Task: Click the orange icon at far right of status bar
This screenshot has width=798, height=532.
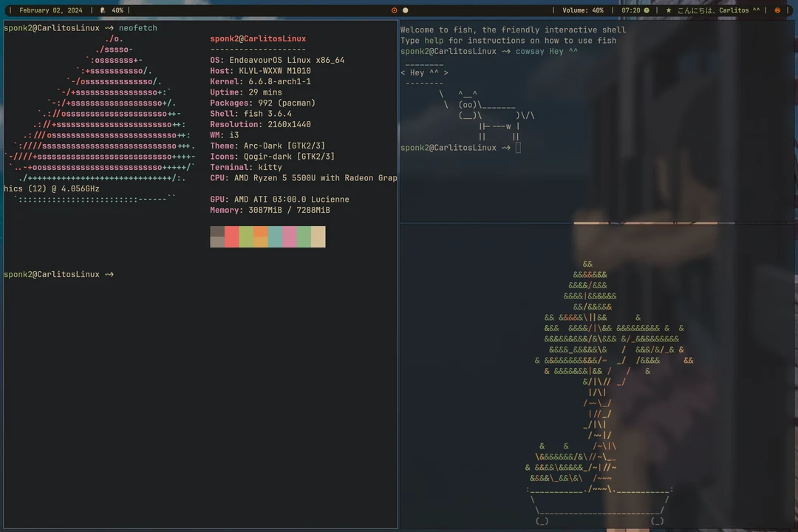Action: [x=777, y=10]
